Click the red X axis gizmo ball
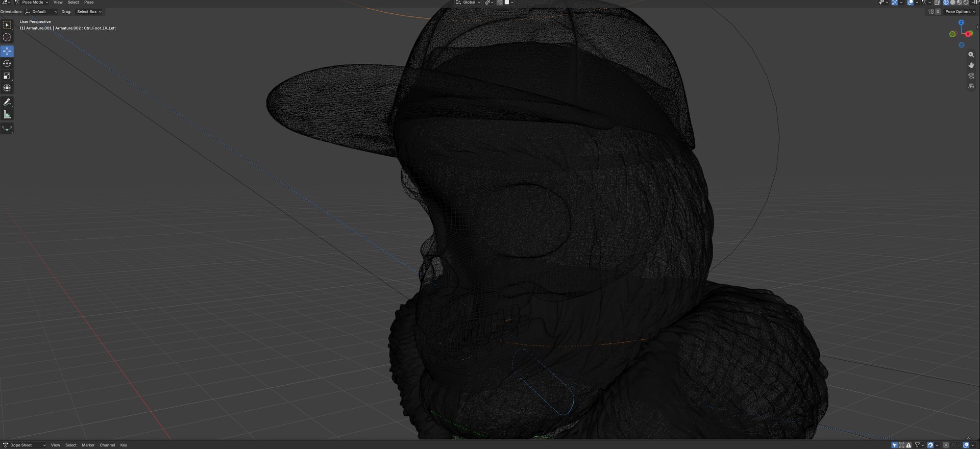The width and height of the screenshot is (980, 449). point(968,34)
